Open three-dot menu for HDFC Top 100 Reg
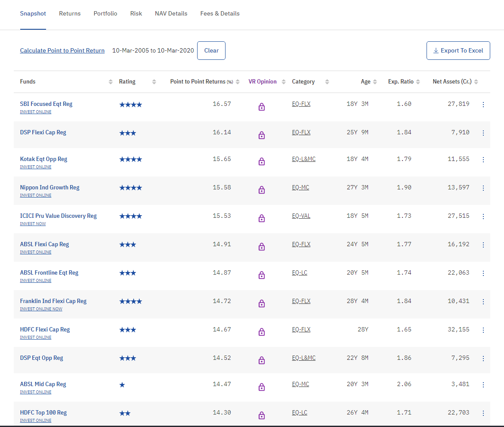504x427 pixels. pyautogui.click(x=483, y=413)
